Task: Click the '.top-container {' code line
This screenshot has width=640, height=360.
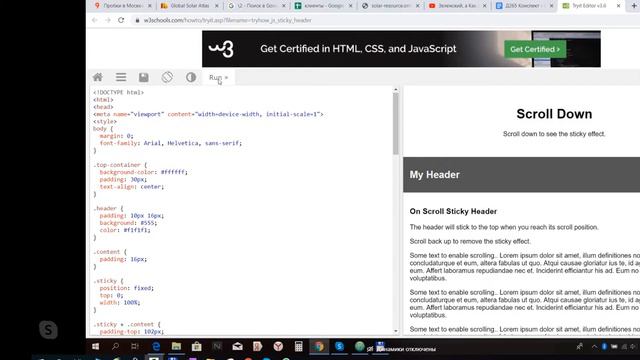Action: [x=120, y=165]
